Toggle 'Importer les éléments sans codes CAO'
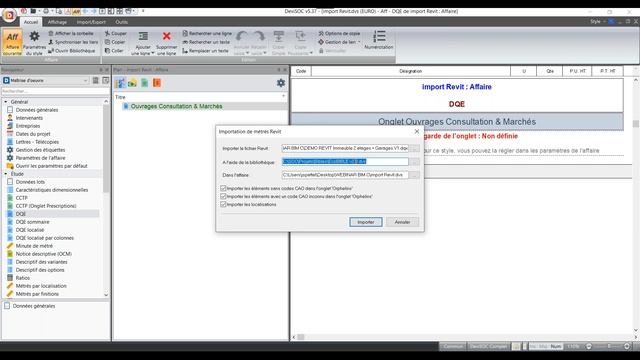The height and width of the screenshot is (360, 640). [x=223, y=189]
